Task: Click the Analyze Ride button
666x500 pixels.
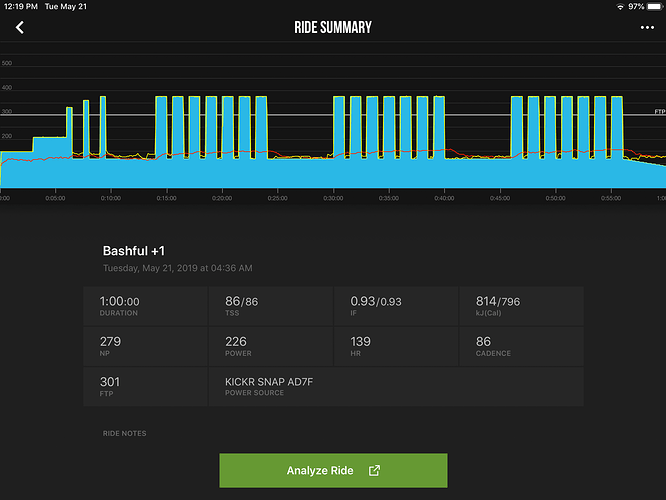Action: (x=333, y=470)
